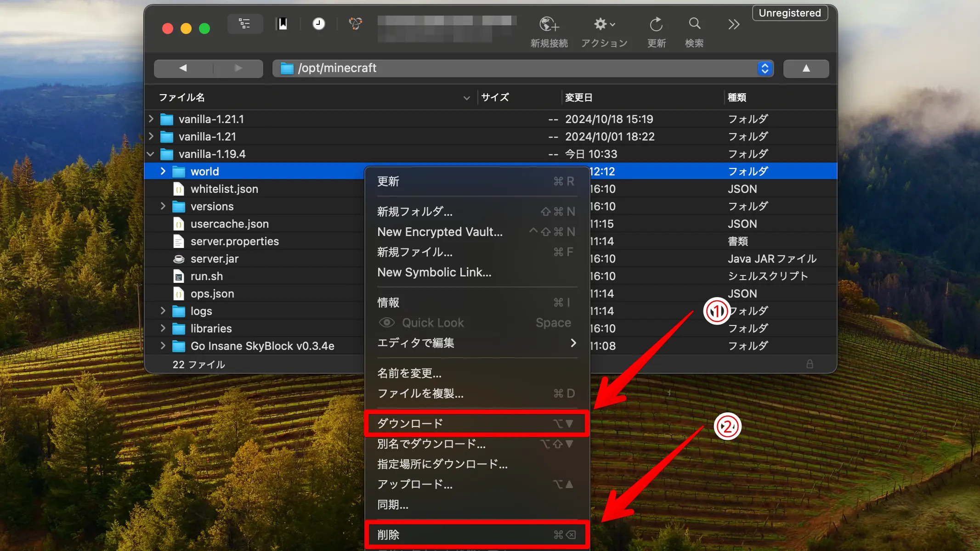
Task: Click the lock icon in status bar
Action: coord(810,364)
